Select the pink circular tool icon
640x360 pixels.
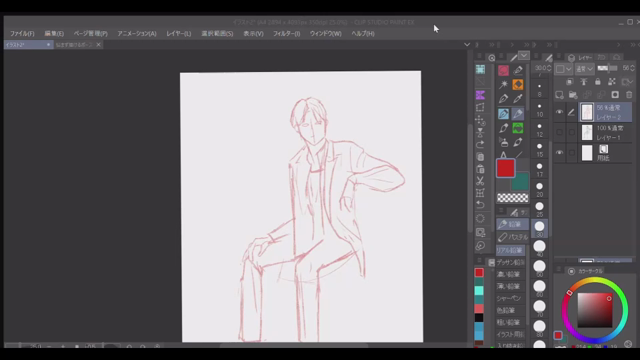coord(503,70)
